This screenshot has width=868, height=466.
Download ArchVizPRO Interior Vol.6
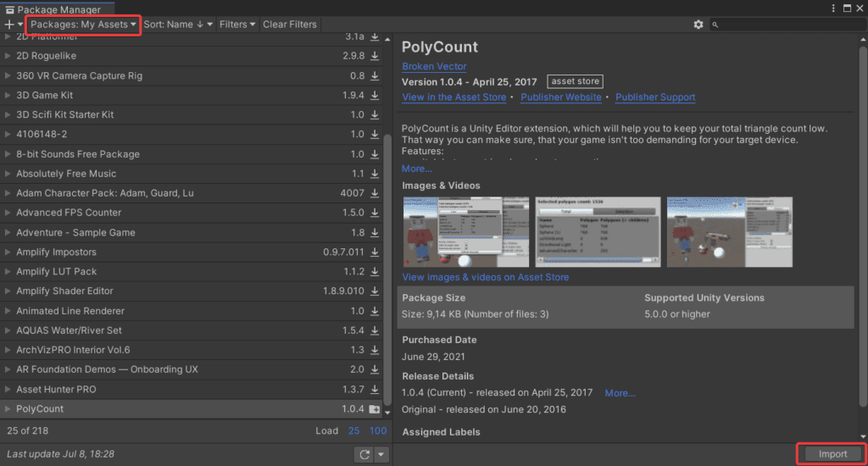click(x=375, y=350)
